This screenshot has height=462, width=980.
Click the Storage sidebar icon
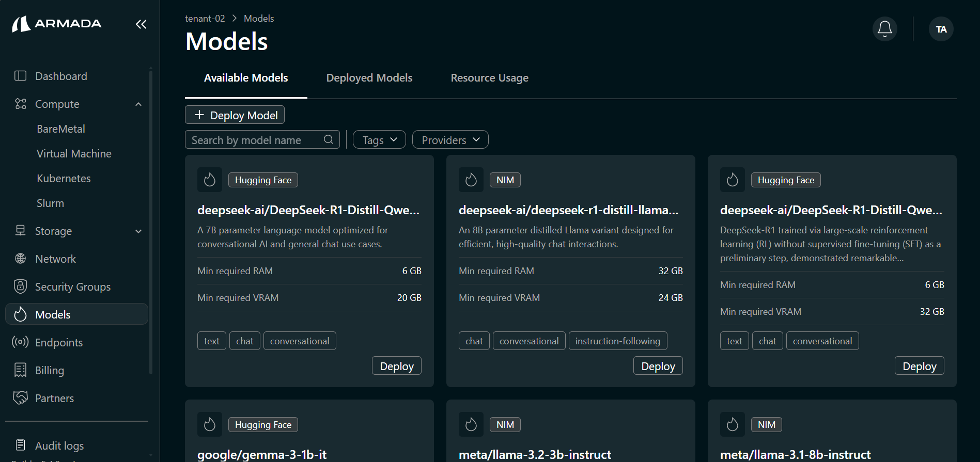pos(20,231)
